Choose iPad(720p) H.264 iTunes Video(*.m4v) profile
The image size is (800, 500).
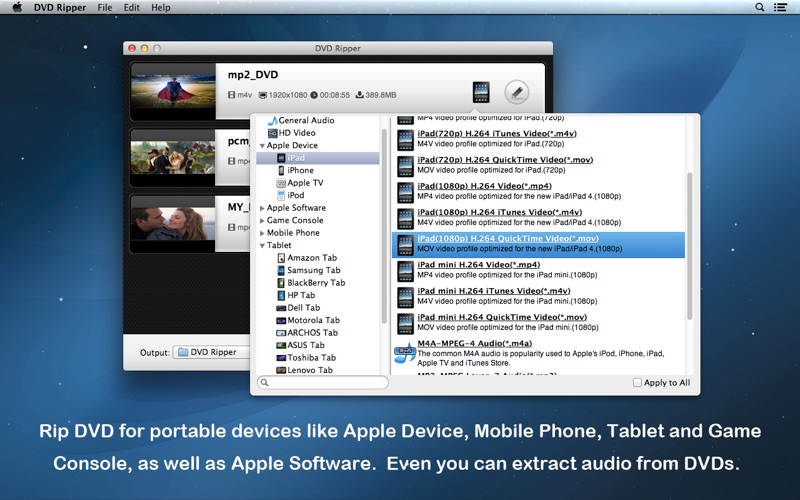click(538, 139)
